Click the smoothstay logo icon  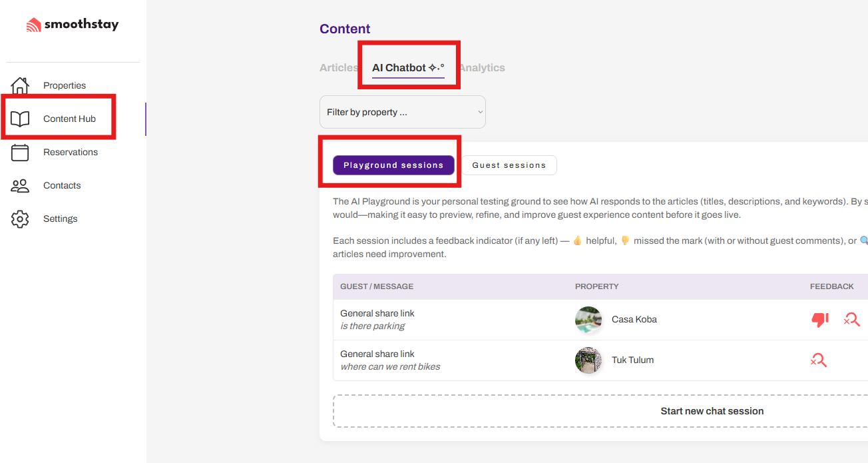(33, 25)
